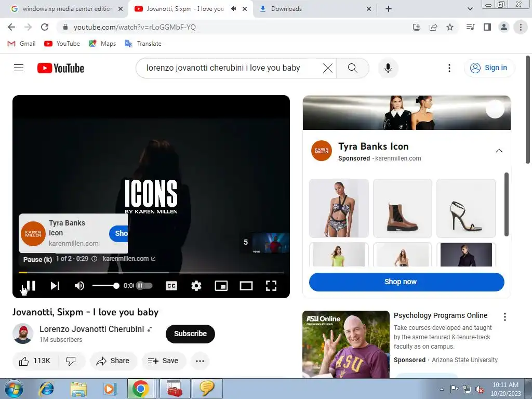Open Lorenzo Jovanotti Cherubini channel avatar

point(23,334)
